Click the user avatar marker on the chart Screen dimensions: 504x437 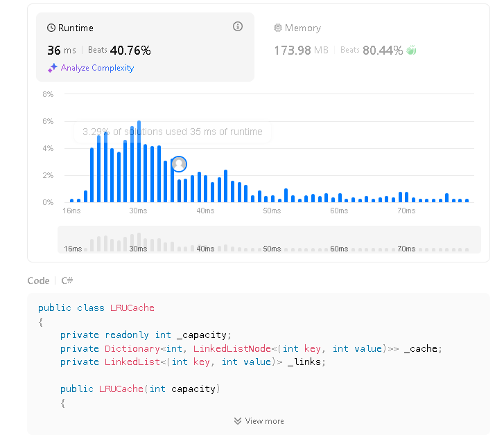pyautogui.click(x=179, y=164)
